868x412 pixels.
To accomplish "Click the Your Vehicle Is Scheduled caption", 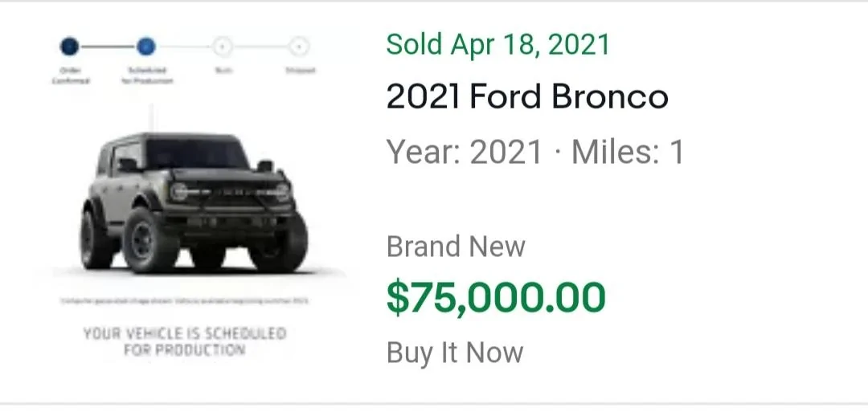I will pos(184,341).
